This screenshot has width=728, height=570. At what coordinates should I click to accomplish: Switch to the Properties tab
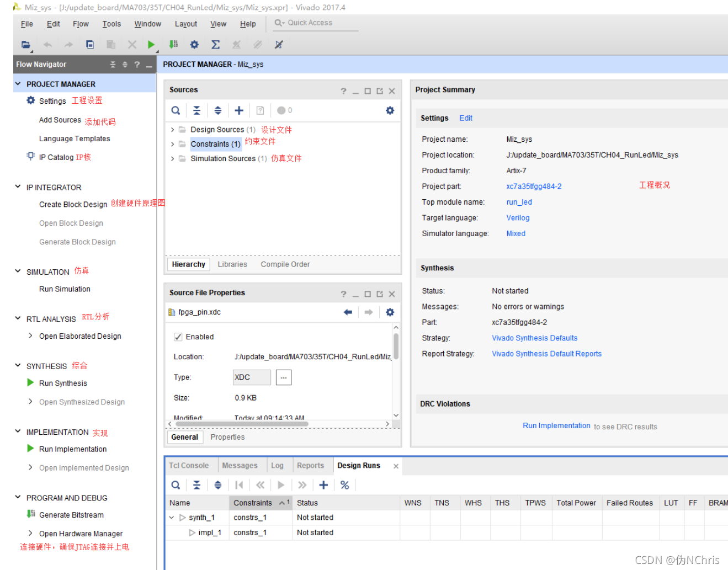tap(227, 437)
